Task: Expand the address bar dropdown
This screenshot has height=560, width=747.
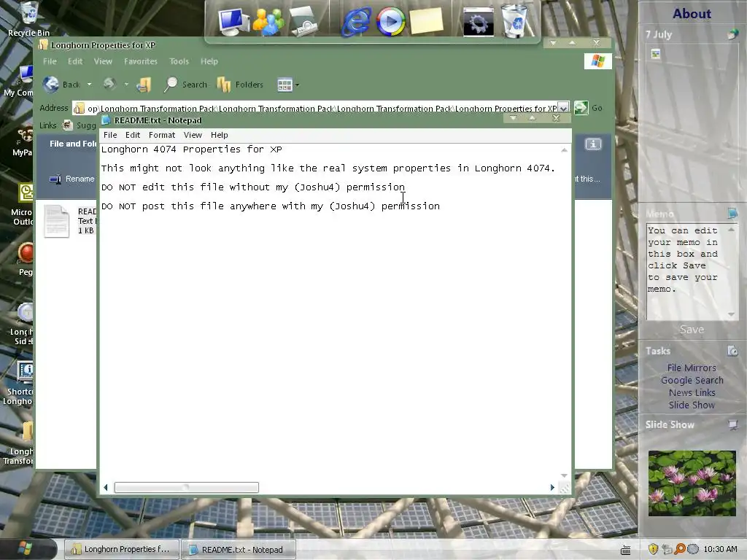Action: 563,108
